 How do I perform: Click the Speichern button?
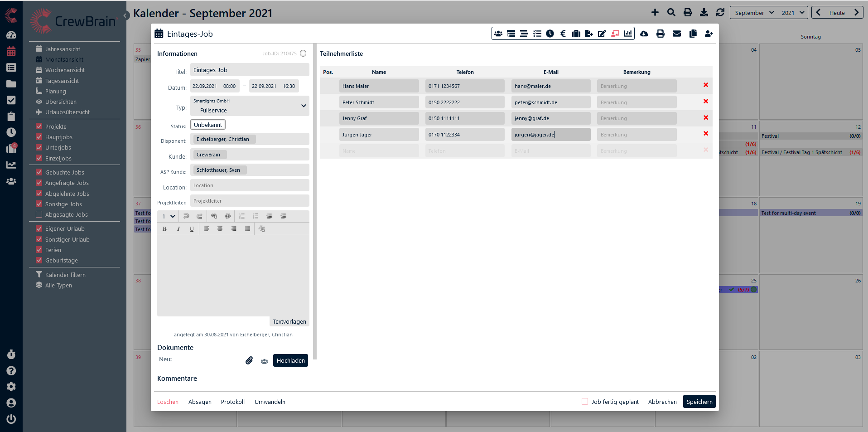click(699, 402)
